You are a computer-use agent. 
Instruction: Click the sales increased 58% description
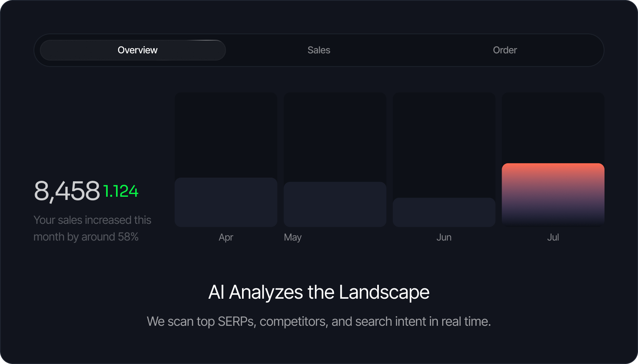pos(92,228)
